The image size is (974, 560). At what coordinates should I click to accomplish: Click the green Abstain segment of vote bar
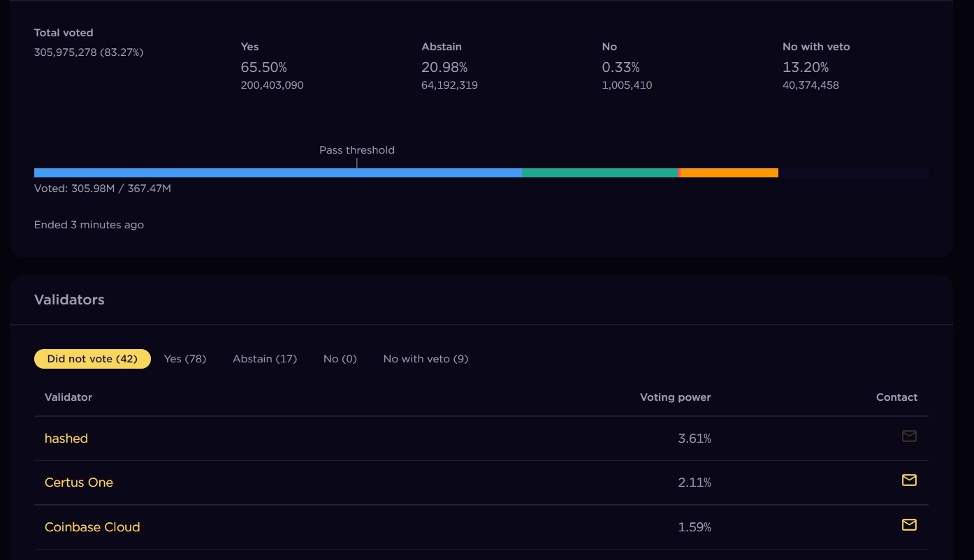tap(599, 172)
